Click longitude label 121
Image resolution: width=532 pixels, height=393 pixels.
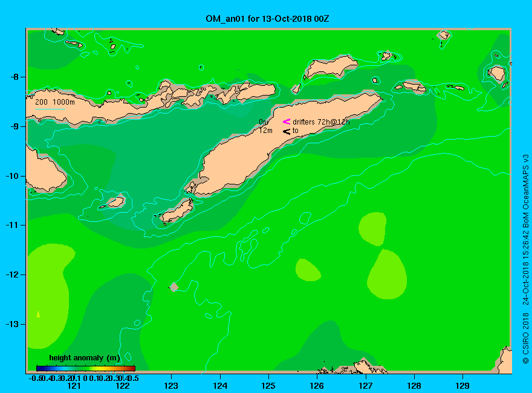point(74,386)
